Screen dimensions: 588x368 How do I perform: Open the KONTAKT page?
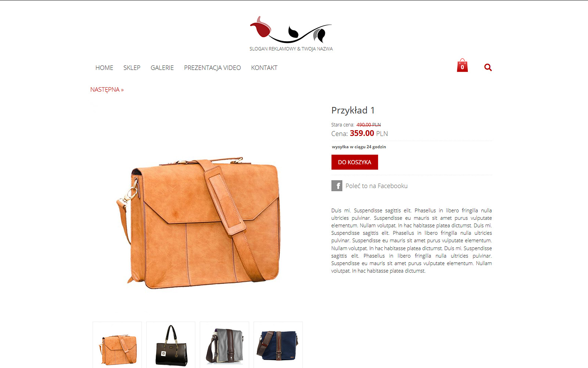tap(264, 68)
